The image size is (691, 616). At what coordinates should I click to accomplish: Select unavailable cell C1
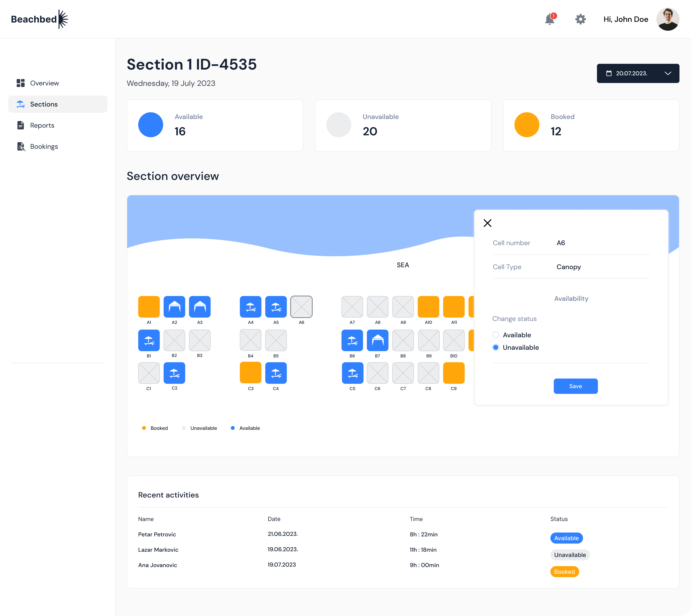point(149,373)
